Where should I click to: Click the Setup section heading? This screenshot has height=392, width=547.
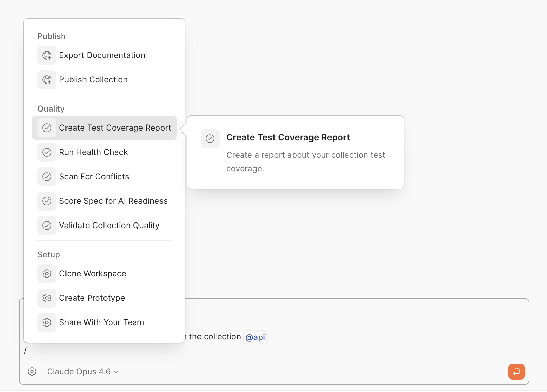point(49,255)
